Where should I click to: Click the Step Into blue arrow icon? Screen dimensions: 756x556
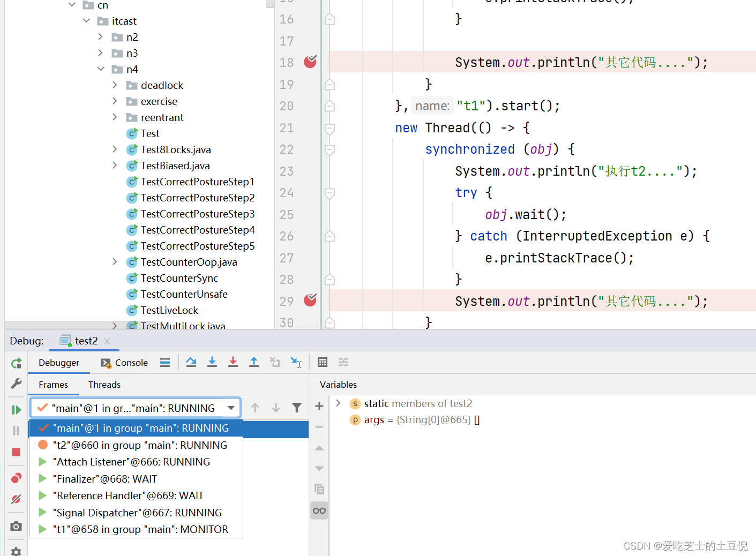(x=212, y=363)
